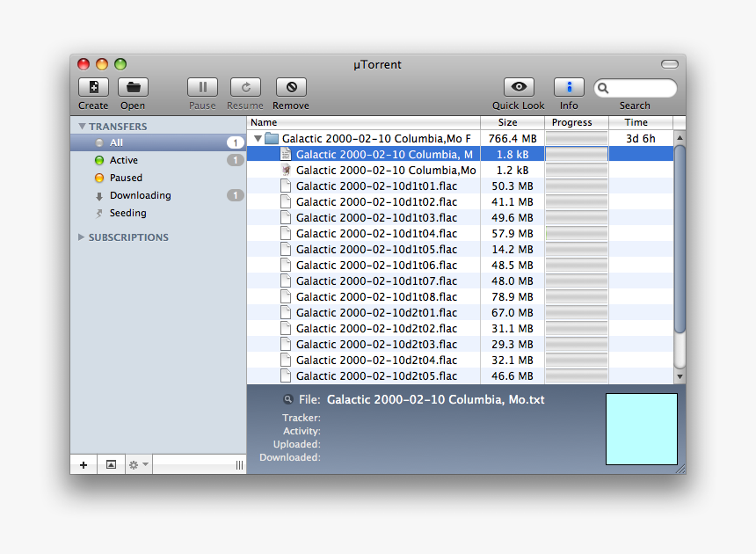Click the Galactic torrent folder icon

click(272, 138)
